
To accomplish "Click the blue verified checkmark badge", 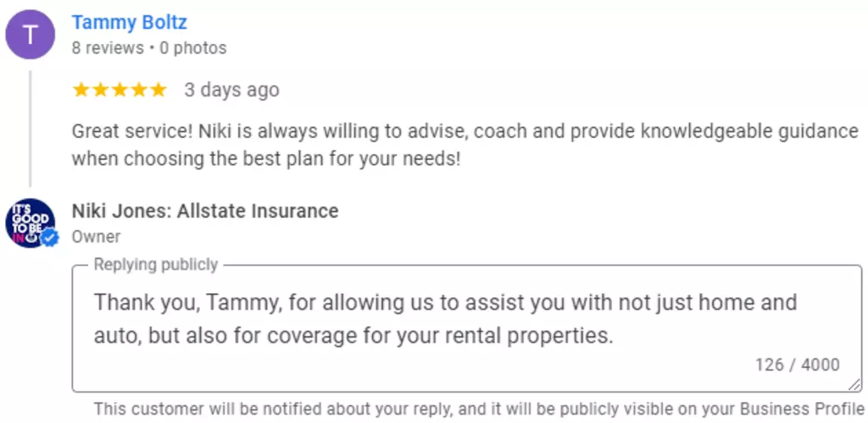I will pos(50,238).
